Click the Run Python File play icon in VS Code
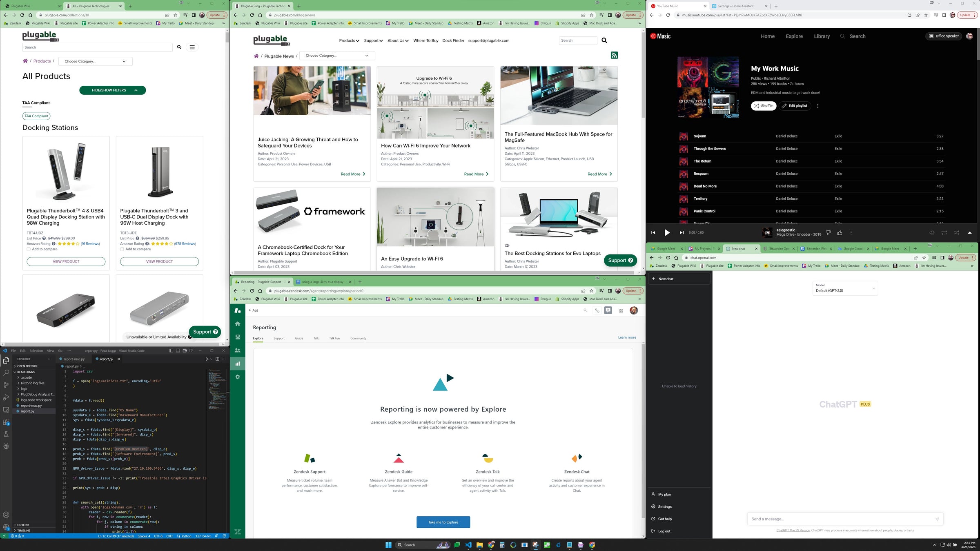980x551 pixels. point(207,359)
